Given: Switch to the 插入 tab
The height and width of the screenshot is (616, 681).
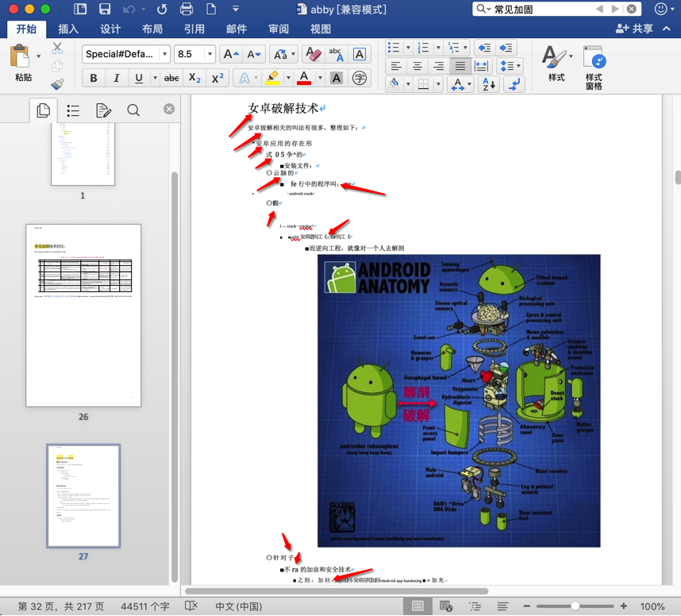Looking at the screenshot, I should point(68,29).
